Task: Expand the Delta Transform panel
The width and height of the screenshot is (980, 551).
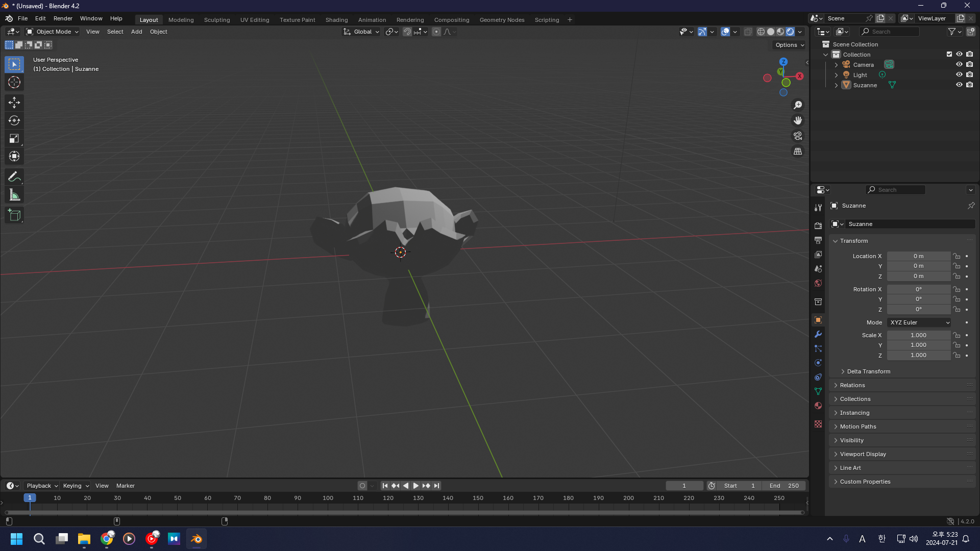Action: click(x=868, y=371)
